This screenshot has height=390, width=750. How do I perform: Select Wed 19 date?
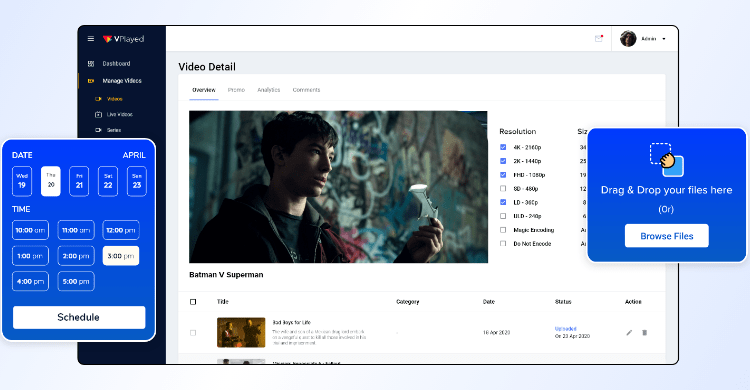(22, 181)
